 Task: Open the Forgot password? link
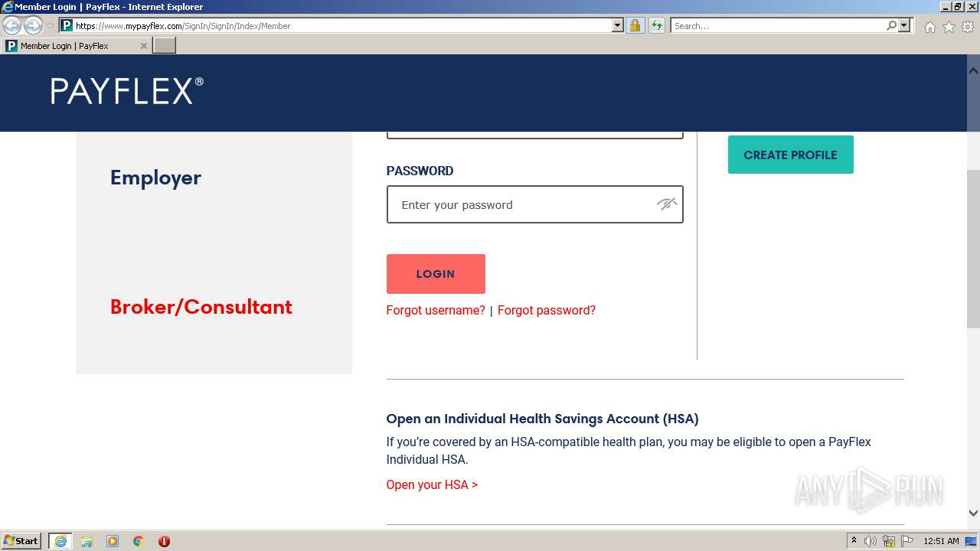coord(547,310)
